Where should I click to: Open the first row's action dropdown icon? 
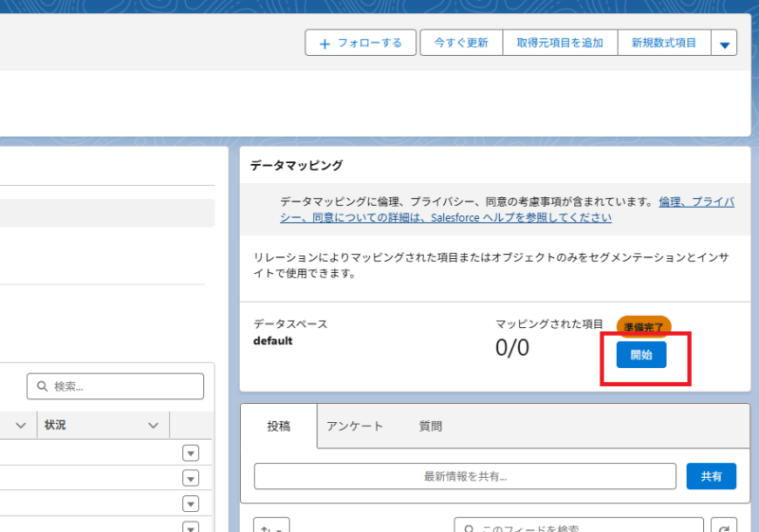pos(191,453)
